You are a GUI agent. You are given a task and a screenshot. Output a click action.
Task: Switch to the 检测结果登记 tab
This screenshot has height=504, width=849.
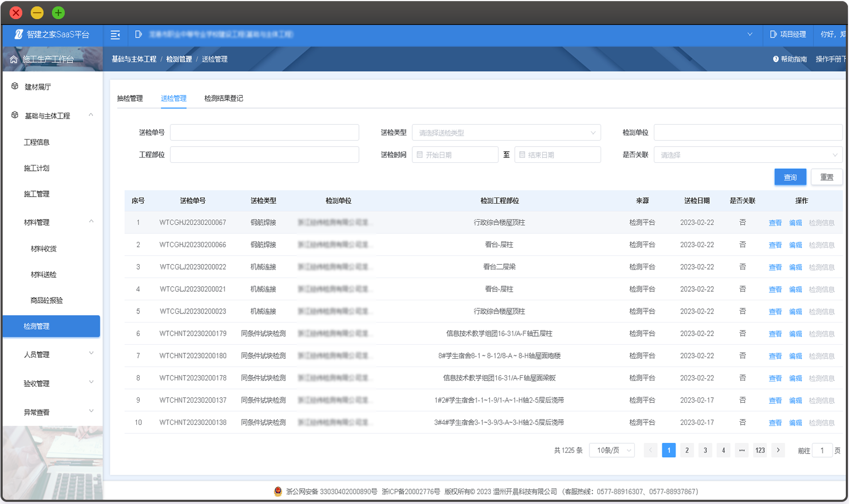tap(223, 98)
